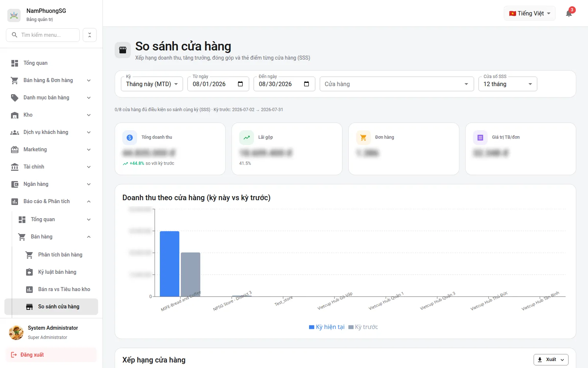Click the Lãi gộp trend icon

(x=247, y=137)
